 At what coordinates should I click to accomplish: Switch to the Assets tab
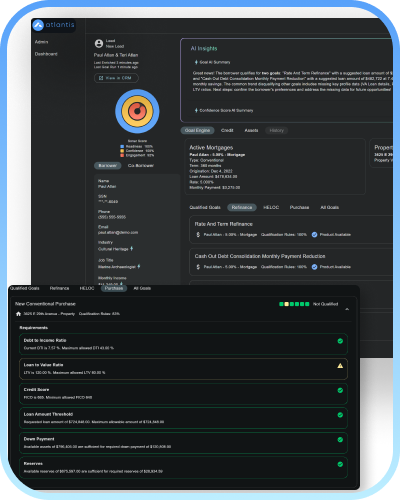[x=251, y=130]
